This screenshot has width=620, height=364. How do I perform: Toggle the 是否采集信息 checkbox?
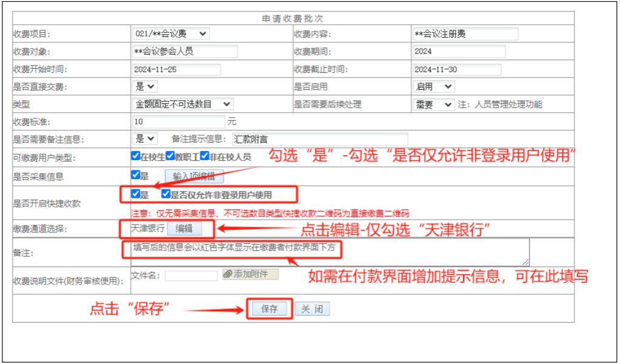(136, 175)
